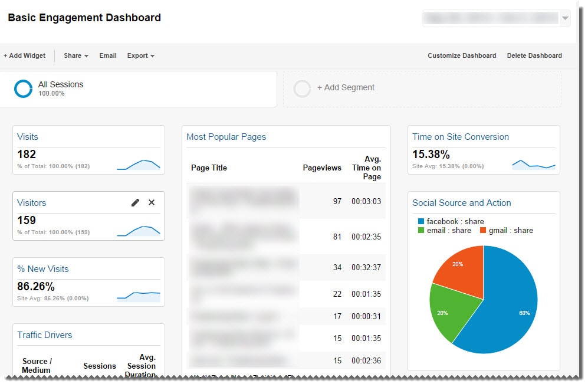Click the Basic Engagement Dashboard title

[84, 18]
